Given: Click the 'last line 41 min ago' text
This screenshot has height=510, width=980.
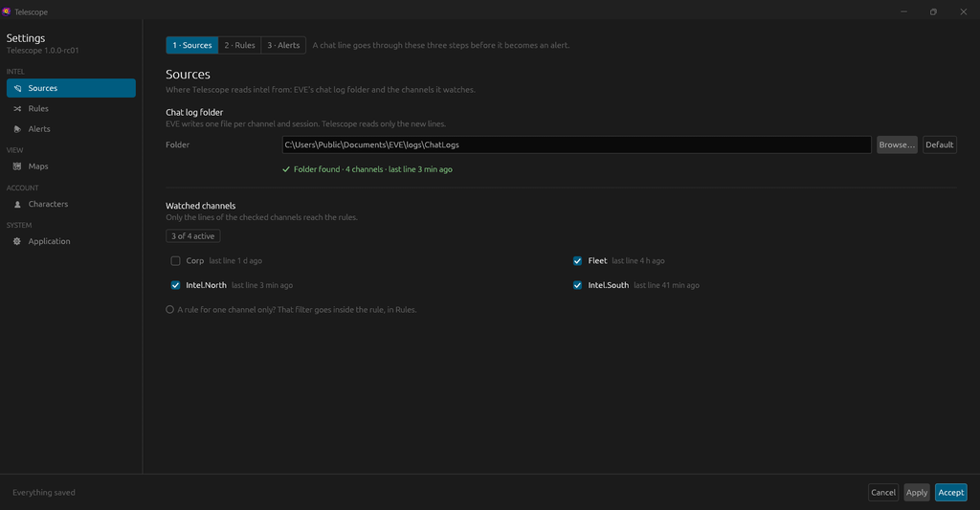Looking at the screenshot, I should click(666, 285).
